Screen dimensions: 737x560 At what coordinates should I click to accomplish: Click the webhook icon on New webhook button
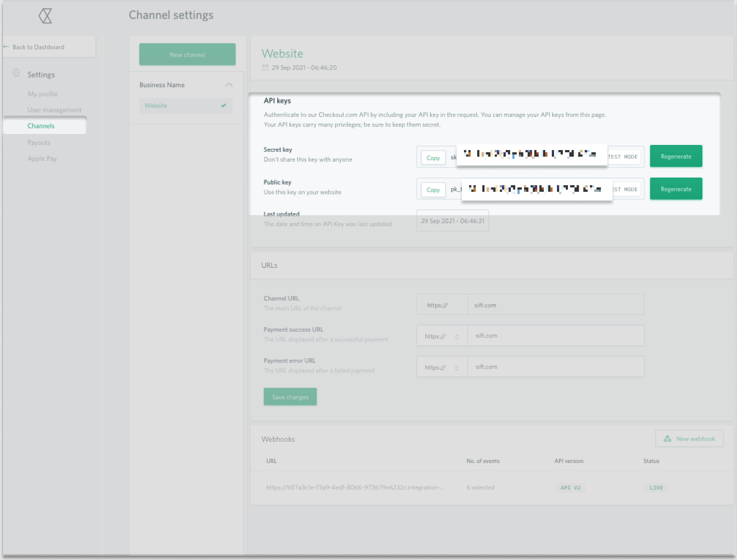668,438
